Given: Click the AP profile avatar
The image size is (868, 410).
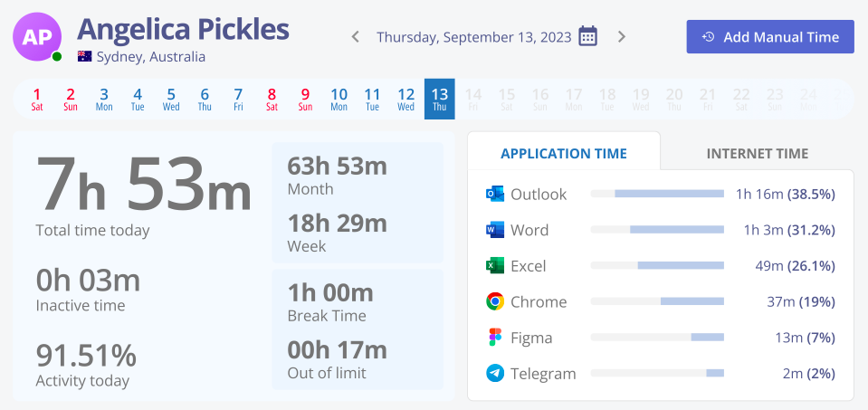Looking at the screenshot, I should pyautogui.click(x=36, y=36).
